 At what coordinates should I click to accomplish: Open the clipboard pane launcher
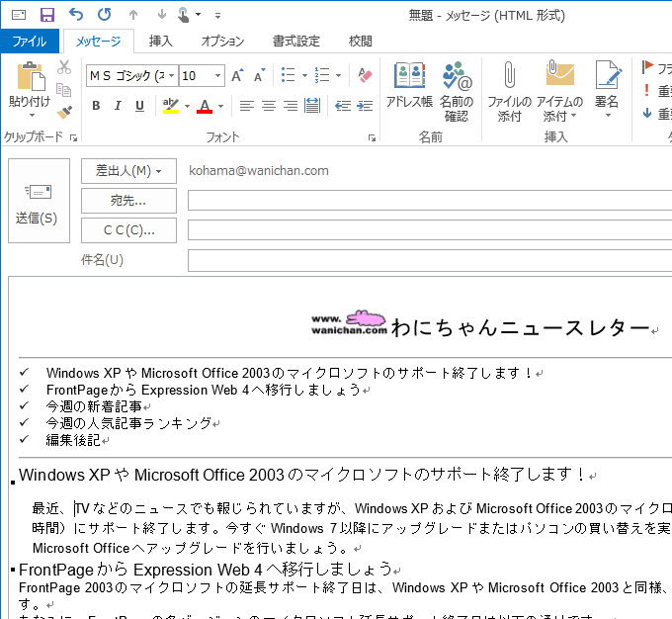74,137
